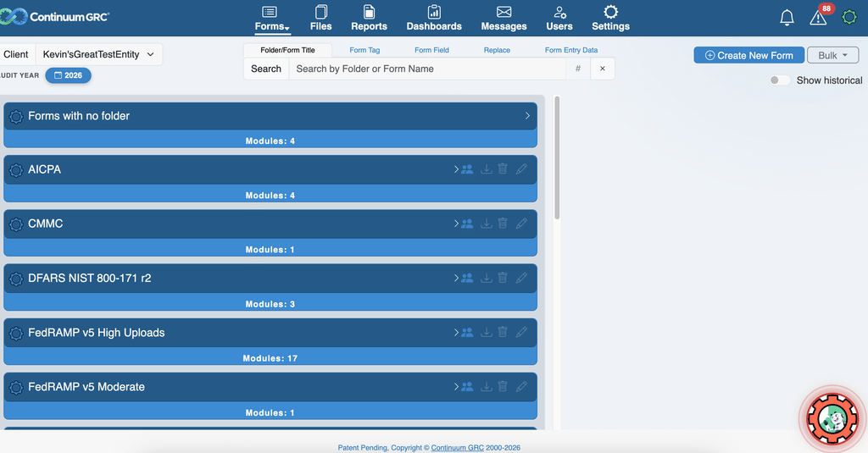Click the Search by Folder or Form Name field
The height and width of the screenshot is (453, 868).
pos(427,69)
